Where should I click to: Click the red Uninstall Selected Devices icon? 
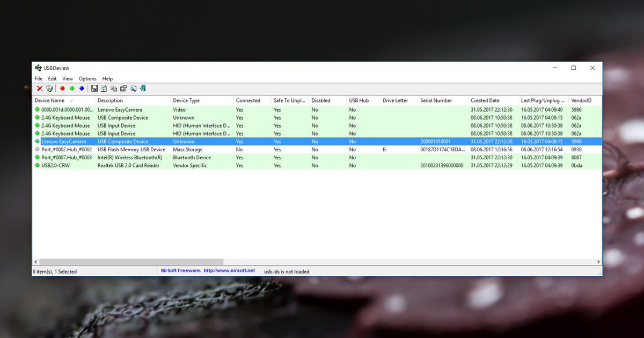pos(40,88)
